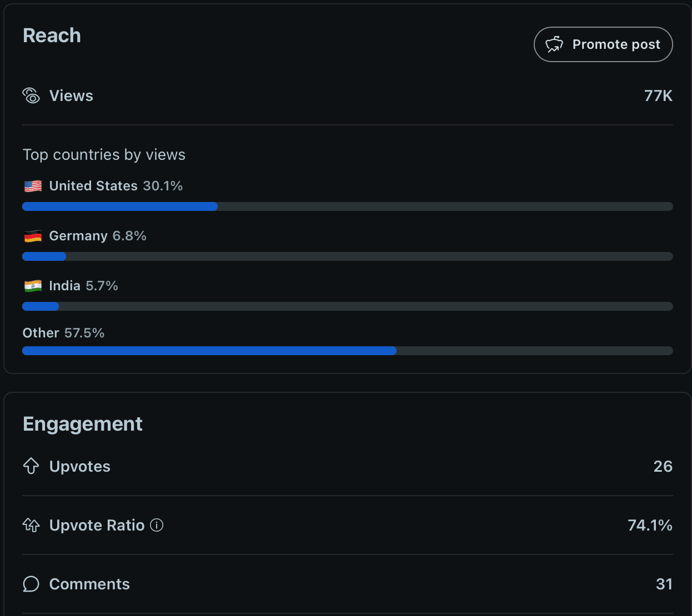Expand the Top countries by views list
The height and width of the screenshot is (616, 692).
click(x=104, y=154)
